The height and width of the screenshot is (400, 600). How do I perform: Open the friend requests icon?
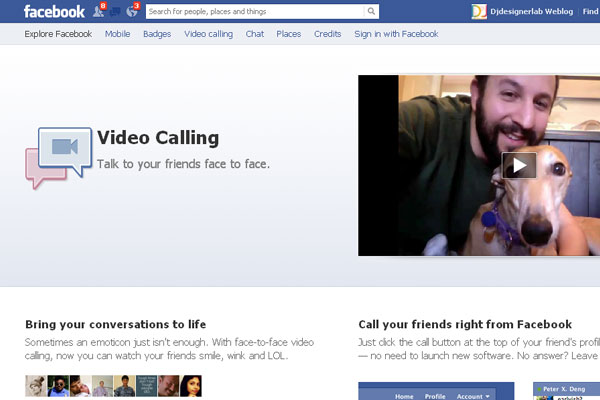click(x=98, y=11)
